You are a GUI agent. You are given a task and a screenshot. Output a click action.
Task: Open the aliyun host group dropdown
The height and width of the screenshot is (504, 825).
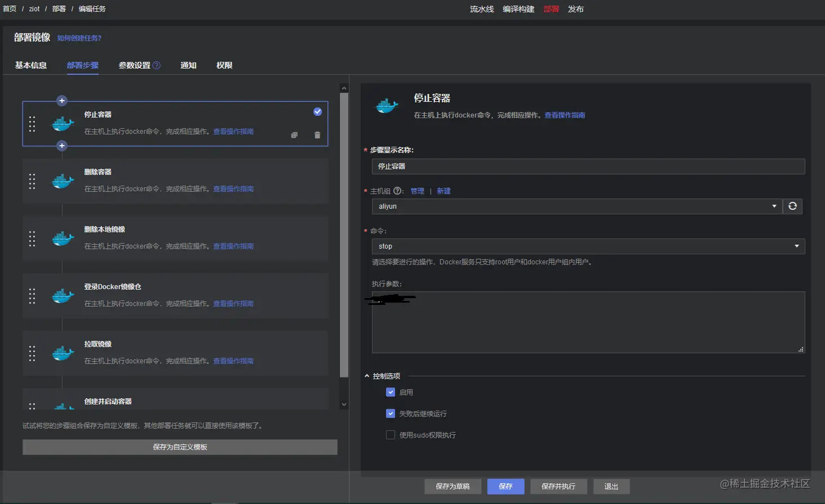pos(576,206)
